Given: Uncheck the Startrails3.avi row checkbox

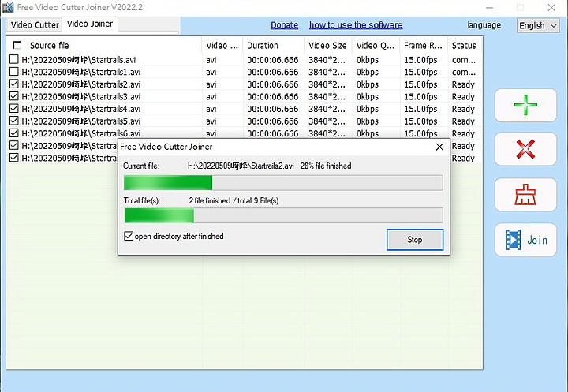Looking at the screenshot, I should (13, 96).
